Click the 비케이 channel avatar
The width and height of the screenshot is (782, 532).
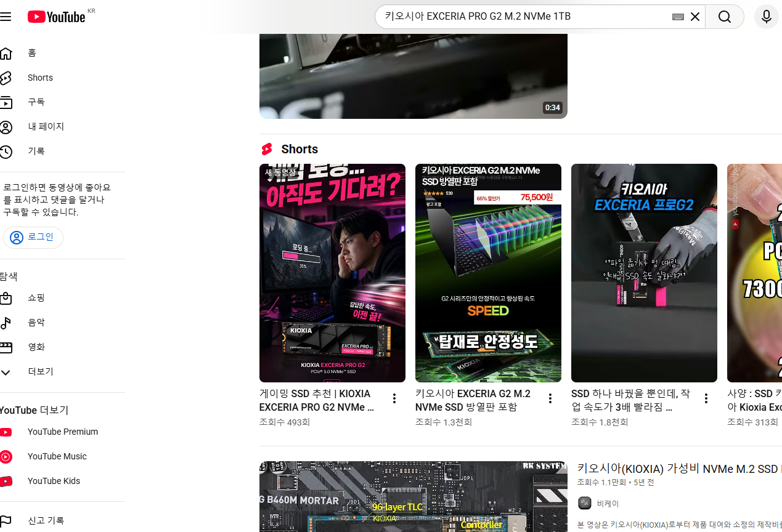(585, 503)
